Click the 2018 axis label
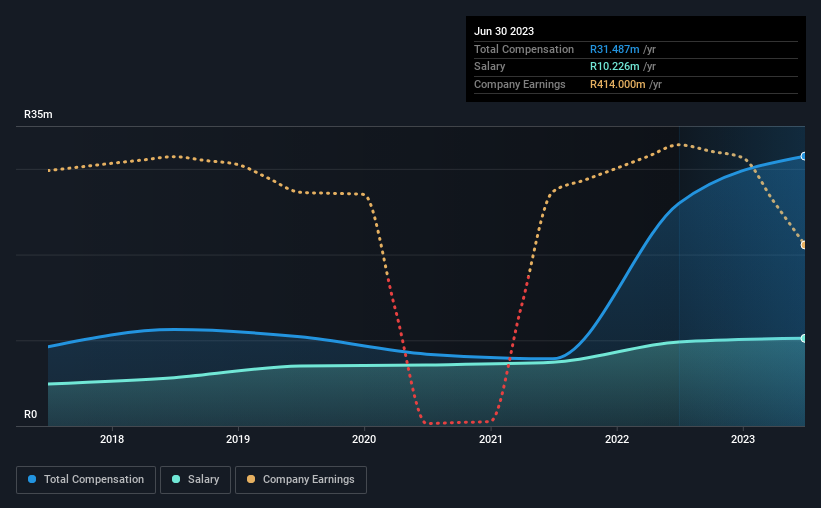The height and width of the screenshot is (508, 821). click(x=112, y=439)
